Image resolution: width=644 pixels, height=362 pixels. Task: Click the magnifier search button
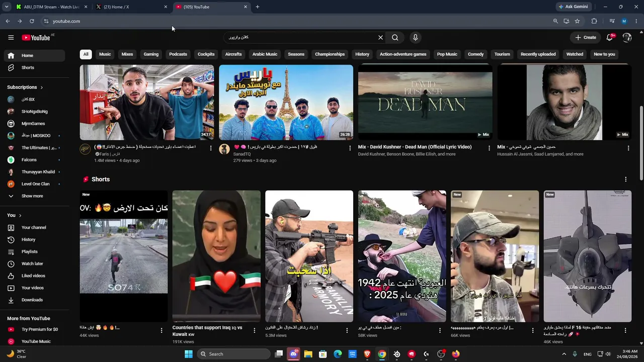[395, 37]
